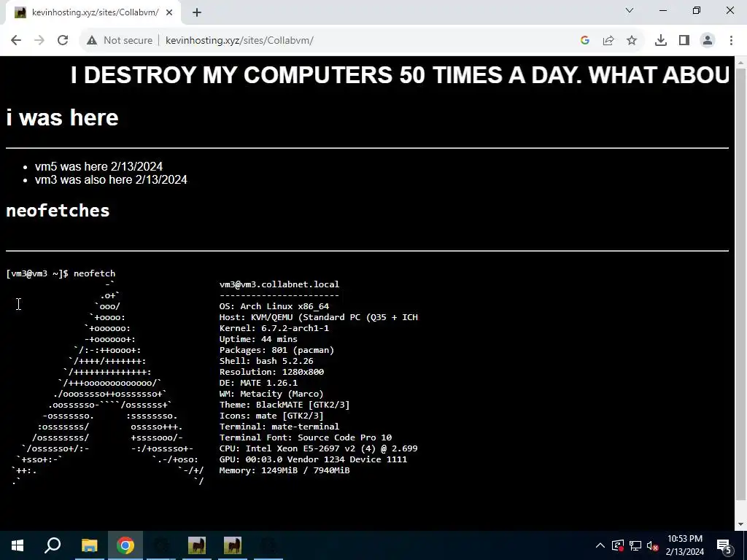The image size is (747, 560).
Task: Click the security tray icon with red dot
Action: (x=618, y=545)
